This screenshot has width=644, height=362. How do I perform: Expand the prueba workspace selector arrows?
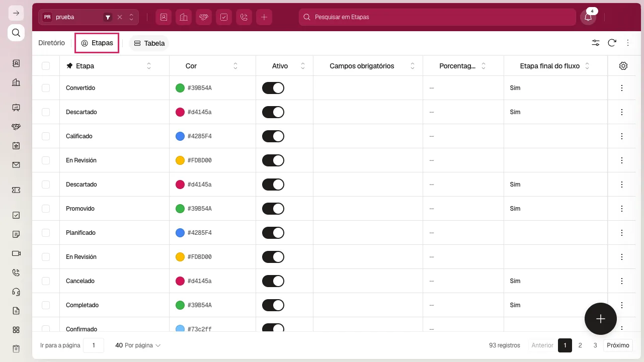tap(131, 17)
